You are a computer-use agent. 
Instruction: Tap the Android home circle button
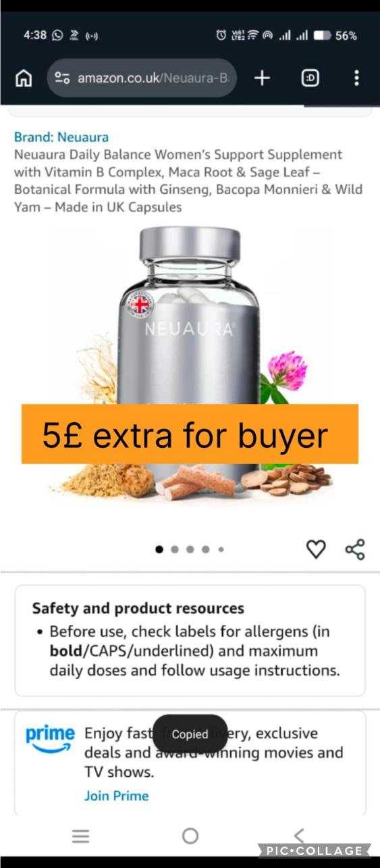[x=190, y=836]
